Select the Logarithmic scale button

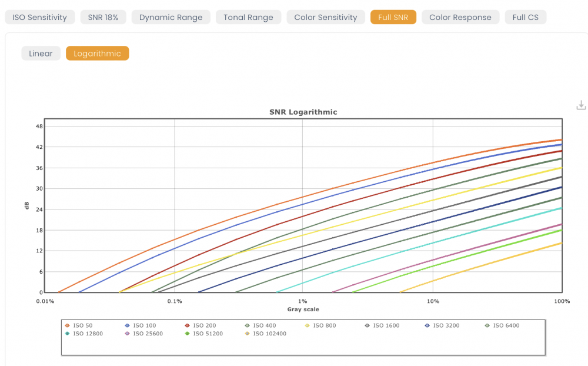(98, 54)
